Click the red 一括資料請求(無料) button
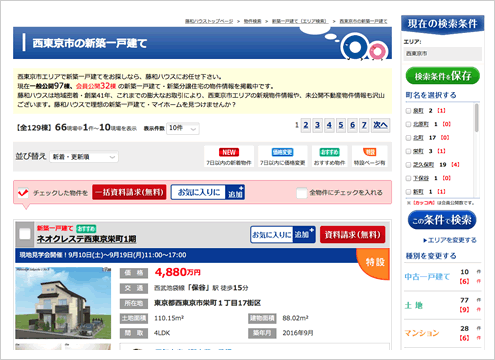This screenshot has height=360, width=495. (x=129, y=192)
